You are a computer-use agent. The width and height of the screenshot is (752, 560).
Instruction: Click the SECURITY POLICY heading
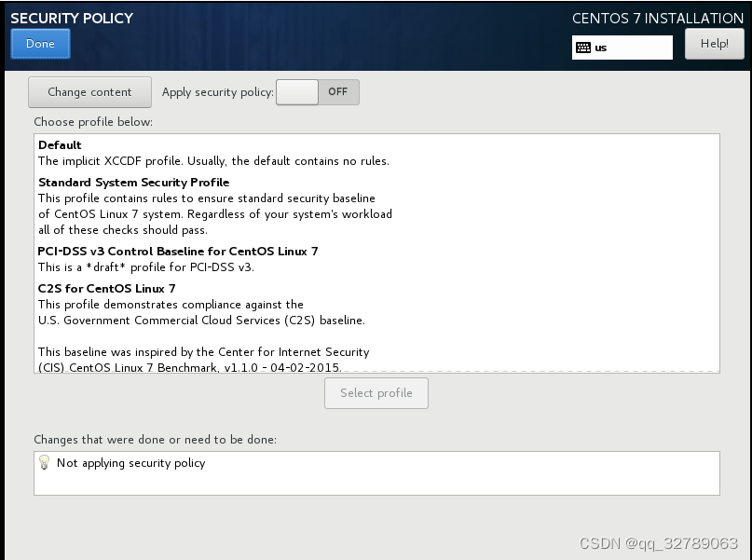click(x=72, y=19)
